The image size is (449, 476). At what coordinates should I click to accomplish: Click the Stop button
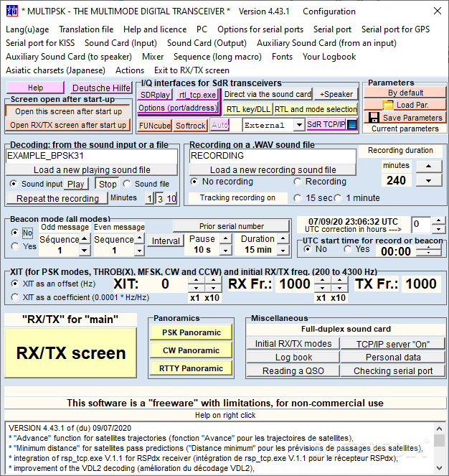coord(108,184)
